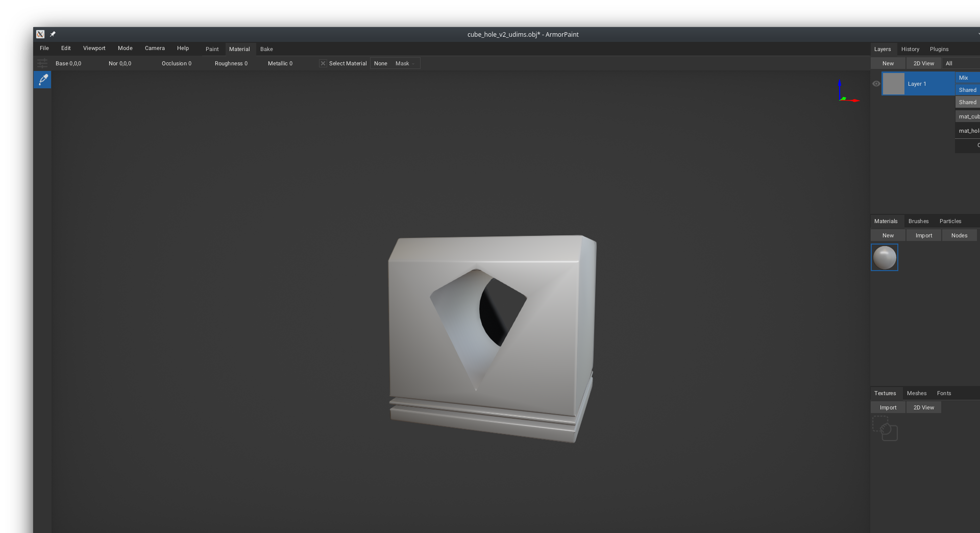
Task: Open the material Nodes editor
Action: (960, 235)
